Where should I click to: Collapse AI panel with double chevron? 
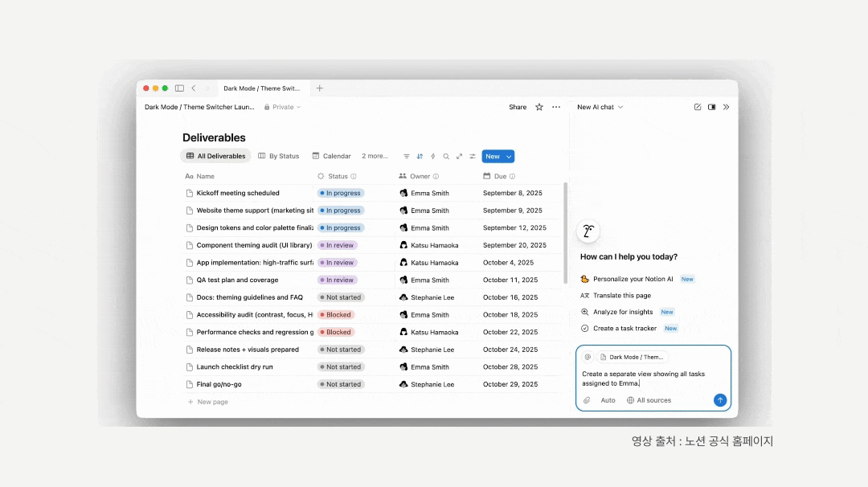point(726,107)
